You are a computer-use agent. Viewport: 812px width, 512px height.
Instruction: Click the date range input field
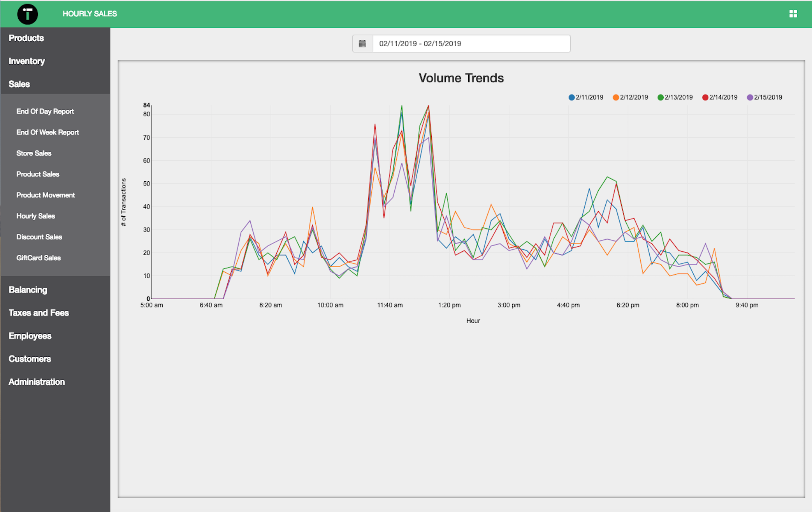(471, 44)
